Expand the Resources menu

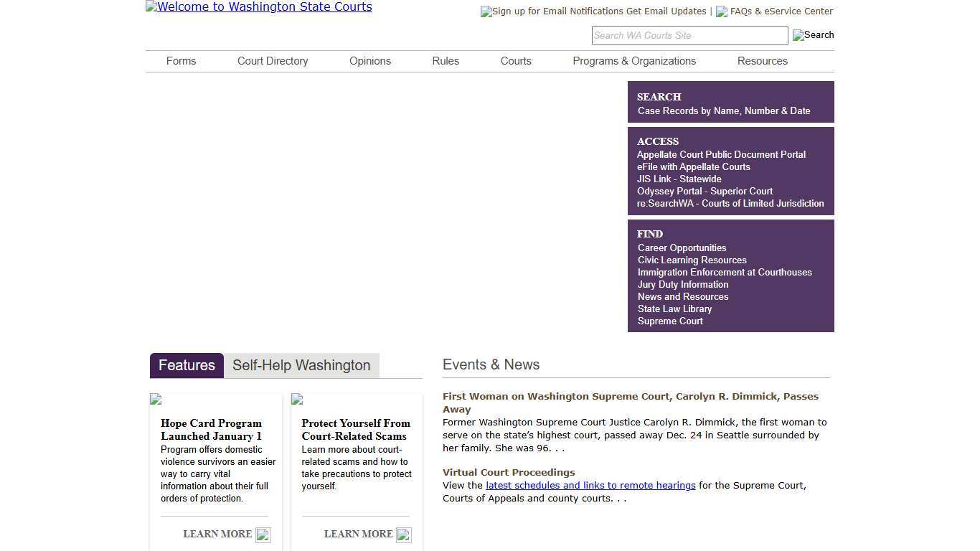click(x=762, y=61)
